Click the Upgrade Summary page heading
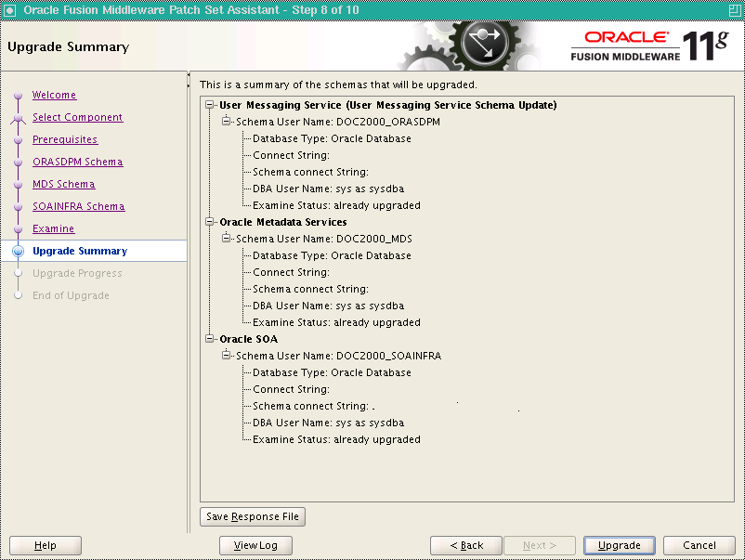745x560 pixels. 69,46
